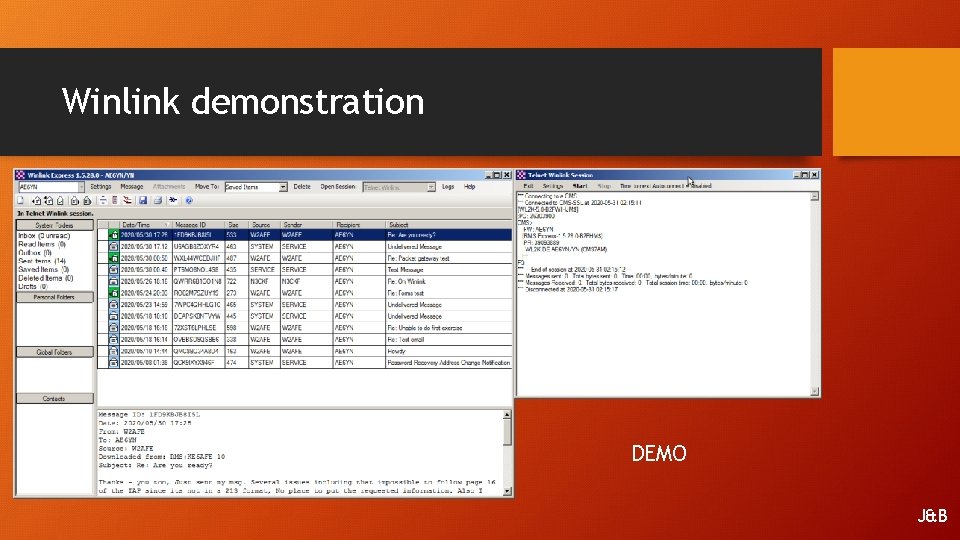Click the Personal Folders header button

(x=54, y=297)
